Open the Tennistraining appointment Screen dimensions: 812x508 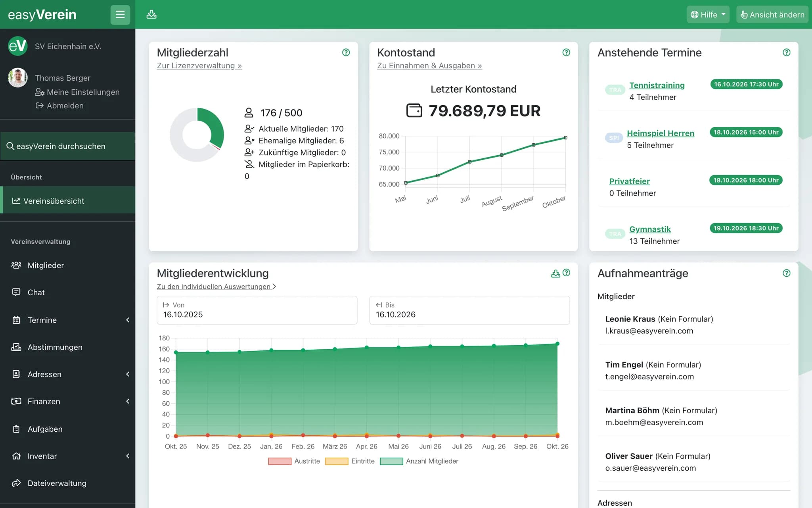[657, 85]
